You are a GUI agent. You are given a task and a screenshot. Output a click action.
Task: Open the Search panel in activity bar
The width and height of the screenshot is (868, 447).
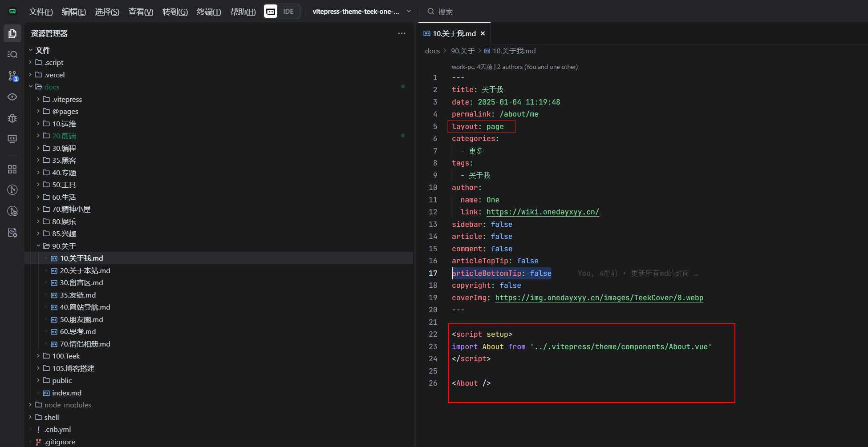[12, 54]
